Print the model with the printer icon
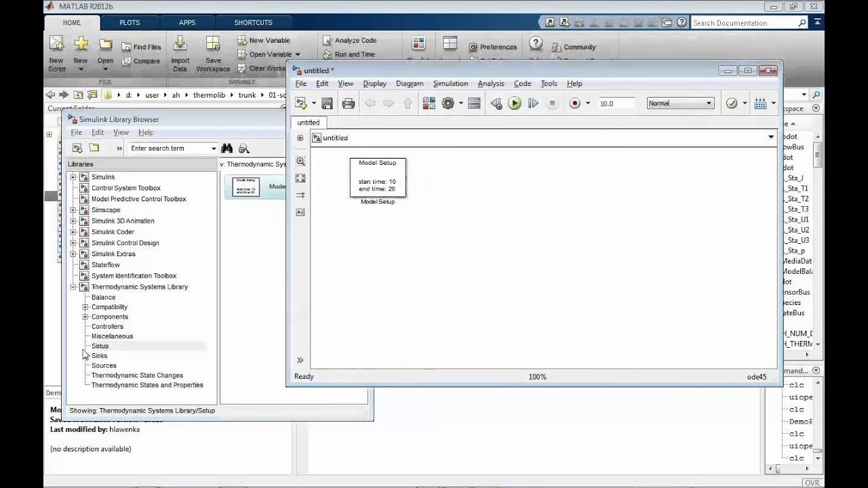This screenshot has width=868, height=488. point(349,104)
